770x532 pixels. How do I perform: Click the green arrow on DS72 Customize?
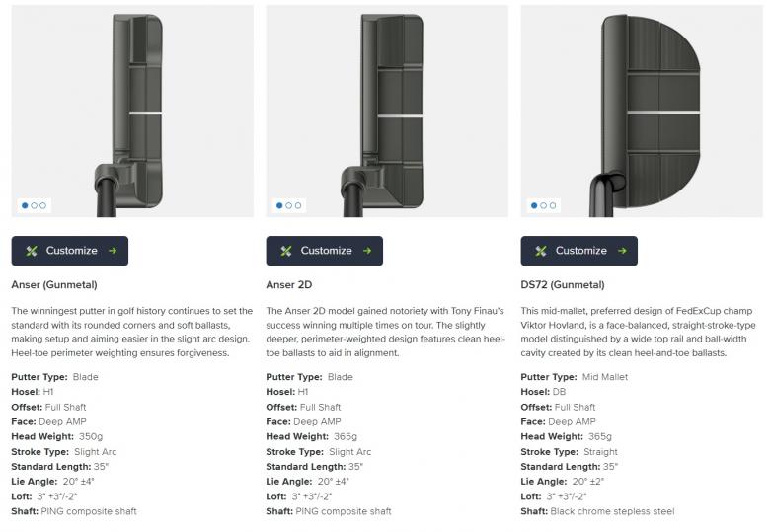click(622, 251)
